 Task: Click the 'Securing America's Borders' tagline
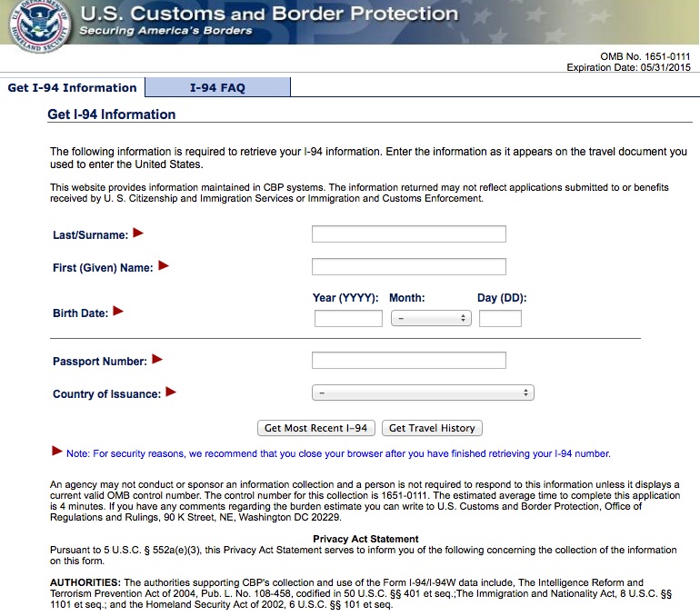[165, 30]
